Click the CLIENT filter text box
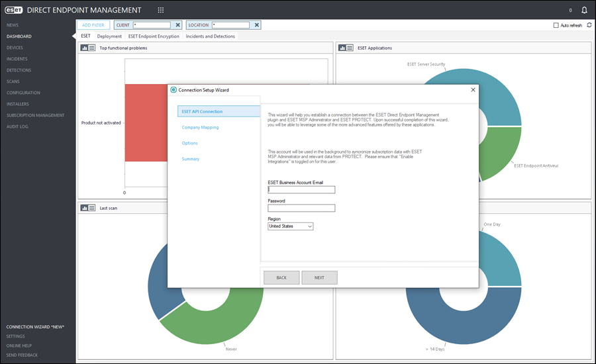The image size is (596, 364). point(152,25)
